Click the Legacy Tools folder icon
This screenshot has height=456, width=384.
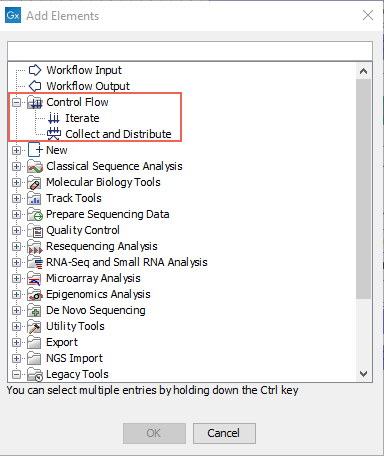pos(35,374)
